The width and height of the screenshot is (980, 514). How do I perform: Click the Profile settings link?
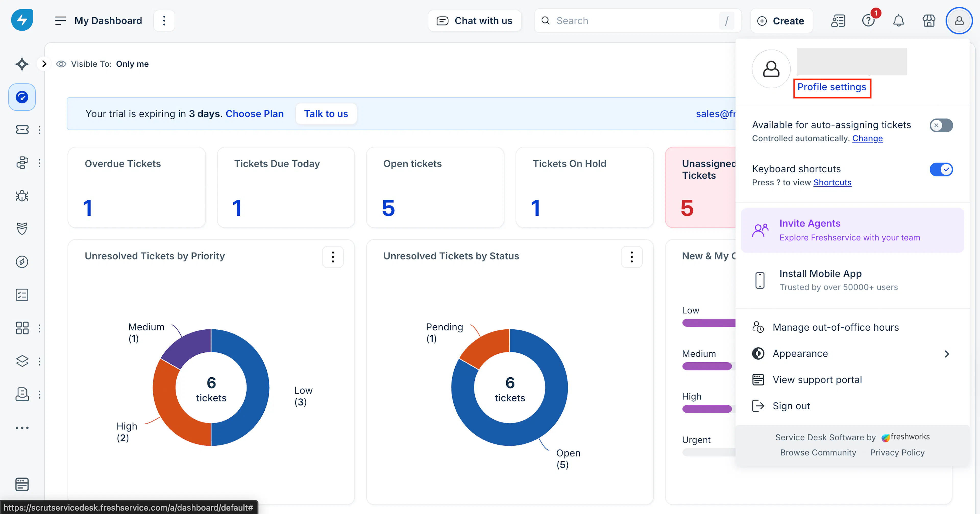click(x=832, y=87)
